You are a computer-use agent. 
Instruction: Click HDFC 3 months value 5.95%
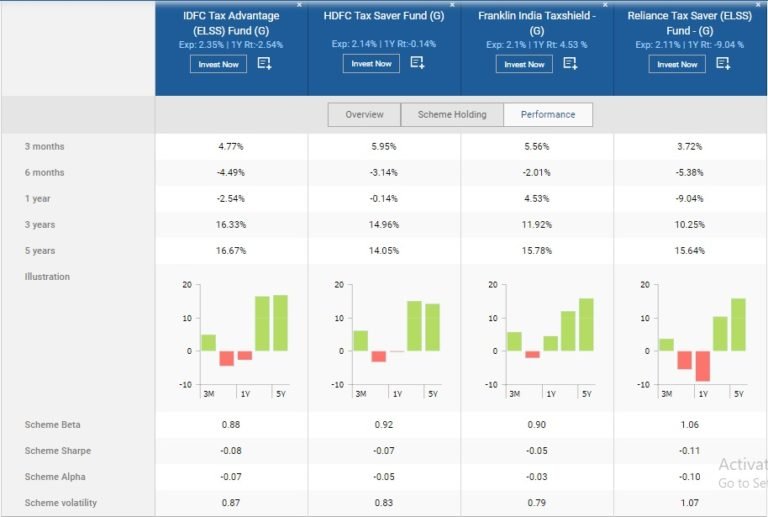[x=384, y=146]
